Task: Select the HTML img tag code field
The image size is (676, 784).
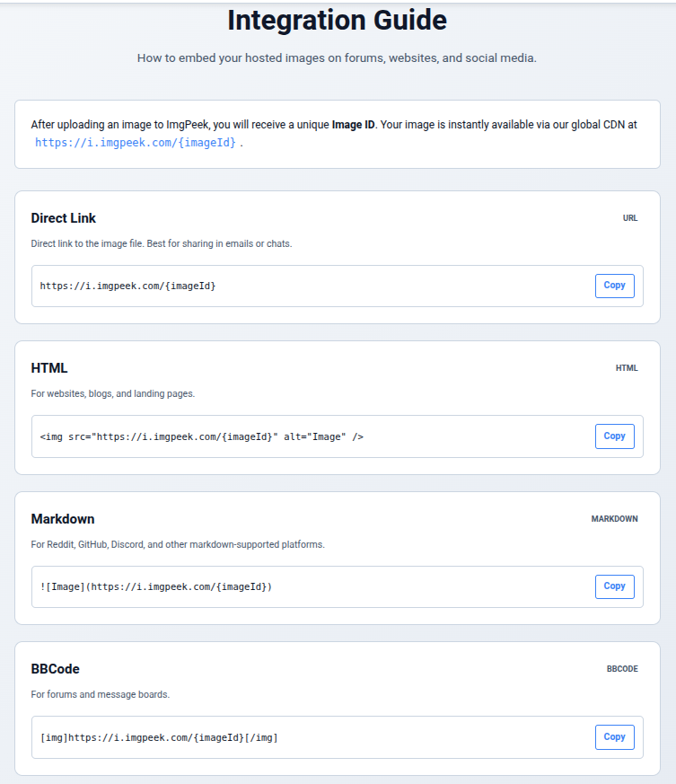Action: [x=269, y=436]
